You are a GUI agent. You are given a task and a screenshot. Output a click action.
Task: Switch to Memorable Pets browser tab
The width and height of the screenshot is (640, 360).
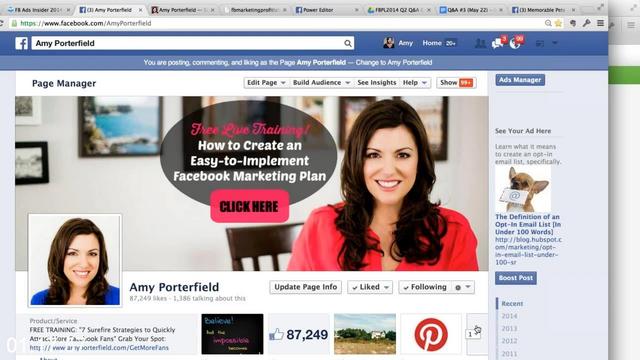(544, 10)
